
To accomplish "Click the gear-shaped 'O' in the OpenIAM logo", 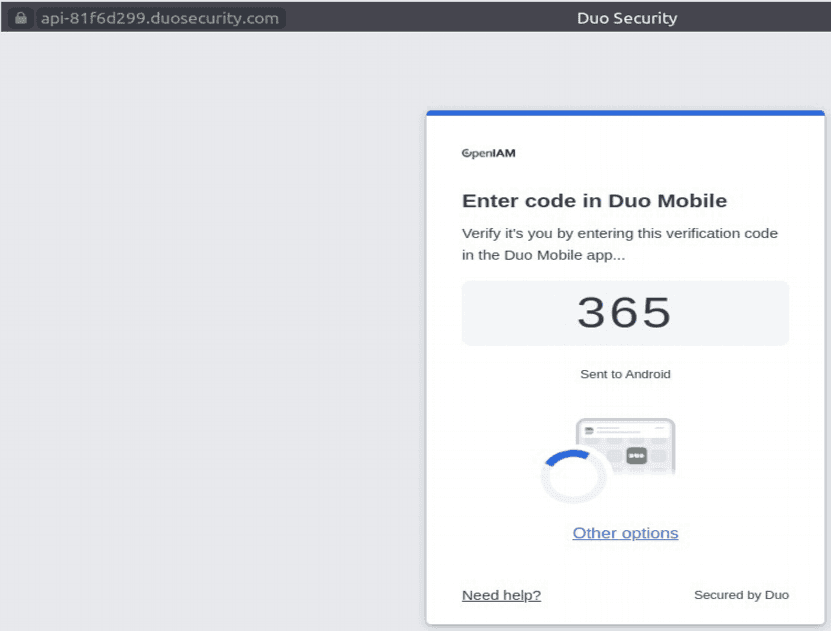I will tap(467, 154).
